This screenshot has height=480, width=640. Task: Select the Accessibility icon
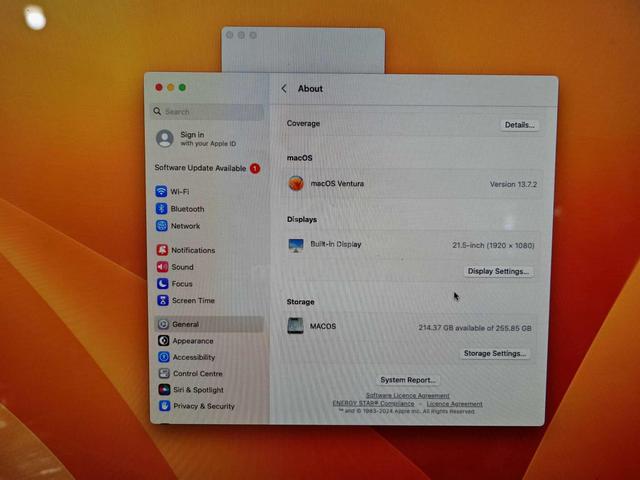164,357
